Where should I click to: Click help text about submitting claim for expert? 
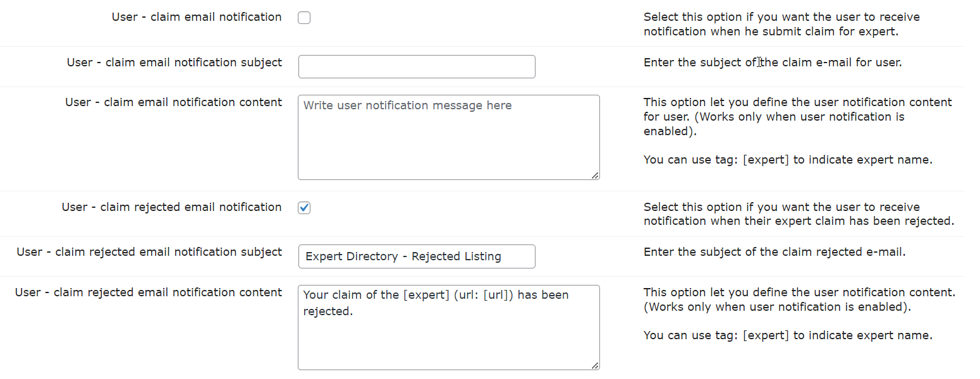tap(773, 24)
